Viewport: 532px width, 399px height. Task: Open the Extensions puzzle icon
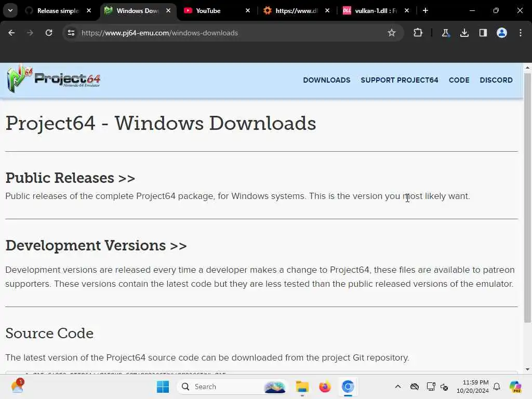pyautogui.click(x=418, y=33)
